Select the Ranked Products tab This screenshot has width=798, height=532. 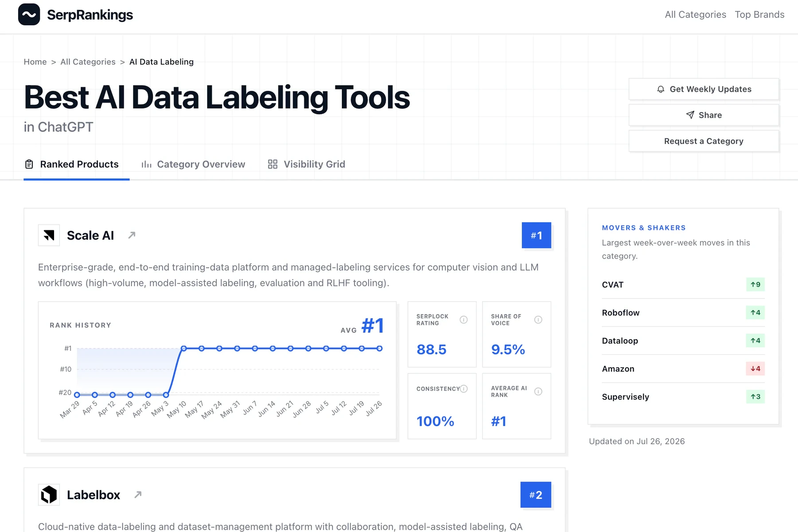click(72, 164)
